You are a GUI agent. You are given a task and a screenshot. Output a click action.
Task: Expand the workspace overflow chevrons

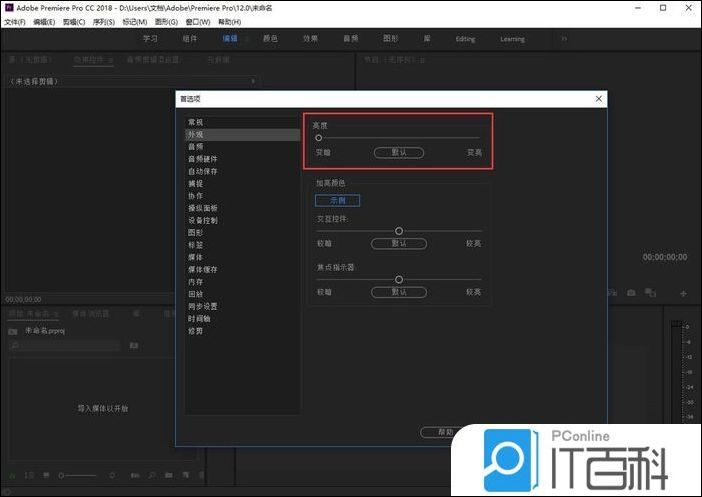coord(564,39)
